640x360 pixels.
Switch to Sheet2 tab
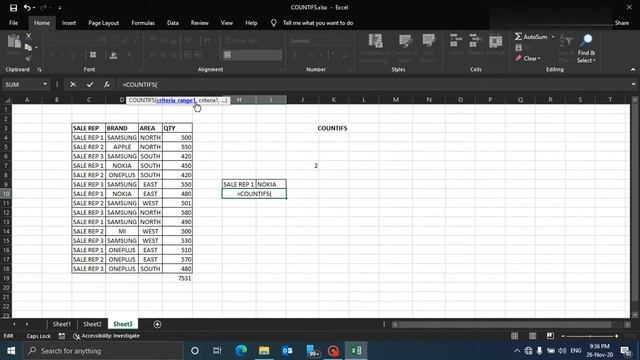click(92, 324)
